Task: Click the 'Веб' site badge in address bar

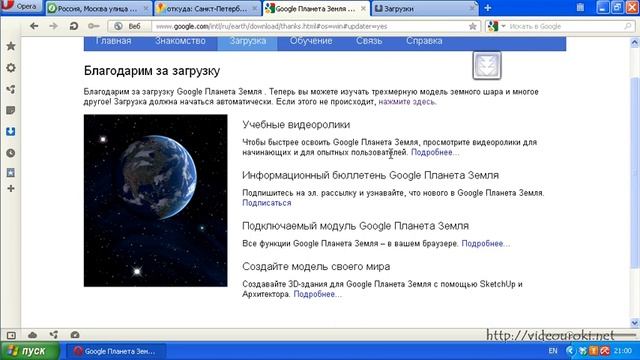Action: [x=130, y=26]
